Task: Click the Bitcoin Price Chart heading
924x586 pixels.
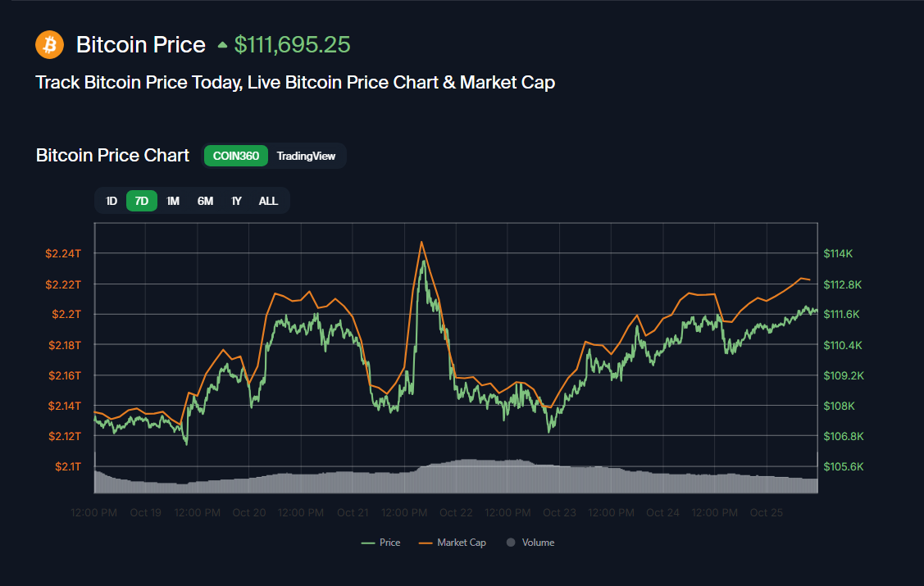Action: click(x=112, y=155)
